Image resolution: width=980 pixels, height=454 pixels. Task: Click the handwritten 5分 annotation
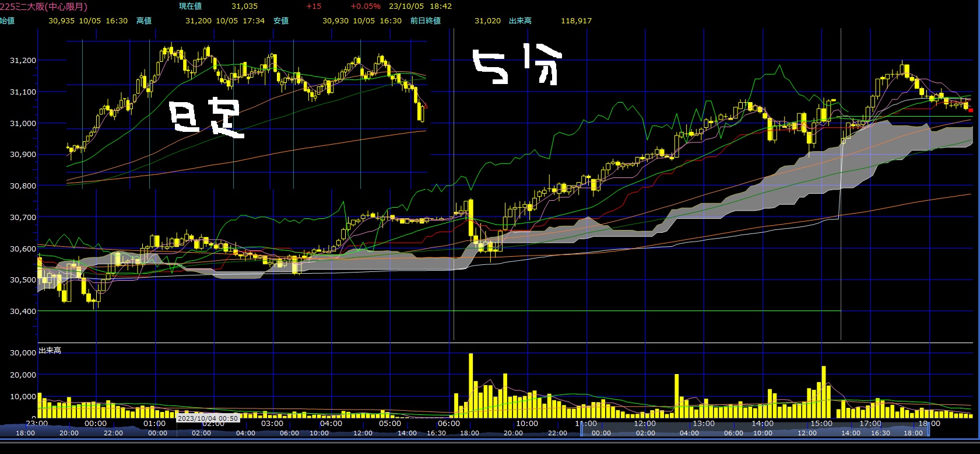pyautogui.click(x=516, y=65)
